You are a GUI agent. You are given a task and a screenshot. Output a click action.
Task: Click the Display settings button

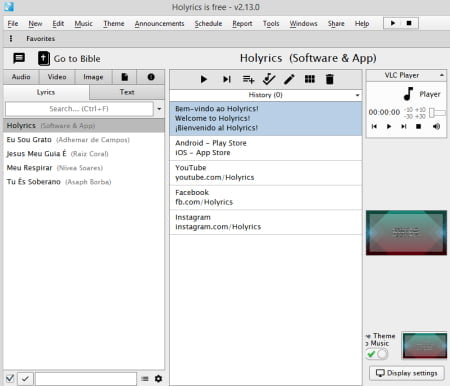[407, 373]
